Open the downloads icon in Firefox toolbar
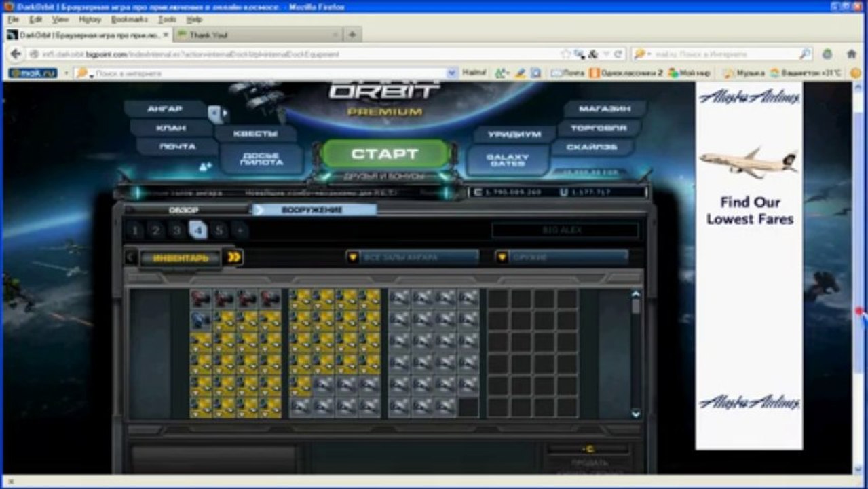This screenshot has height=489, width=868. [x=827, y=54]
